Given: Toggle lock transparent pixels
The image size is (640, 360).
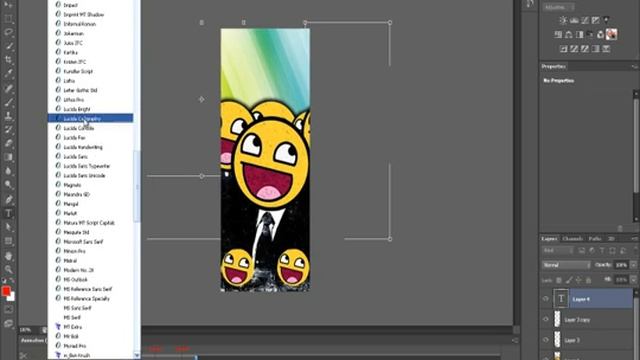Looking at the screenshot, I should coord(559,280).
